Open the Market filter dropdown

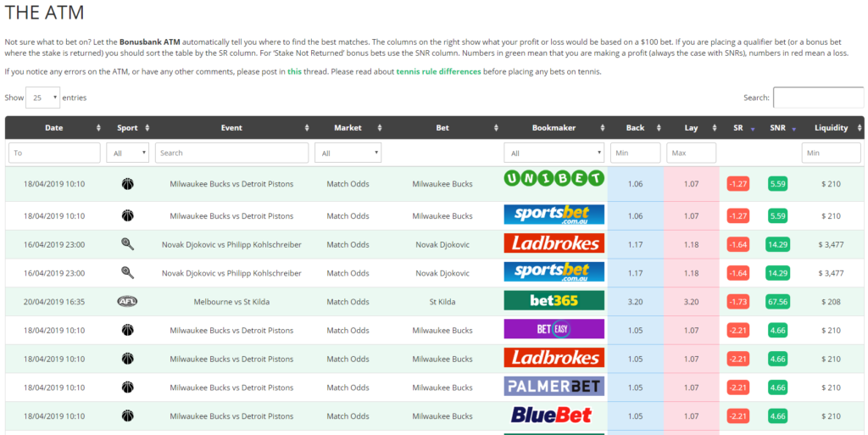[348, 153]
